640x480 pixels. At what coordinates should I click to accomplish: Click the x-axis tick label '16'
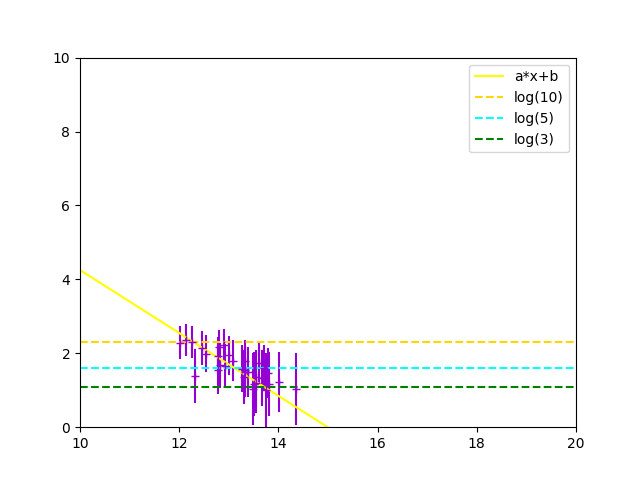coord(378,443)
